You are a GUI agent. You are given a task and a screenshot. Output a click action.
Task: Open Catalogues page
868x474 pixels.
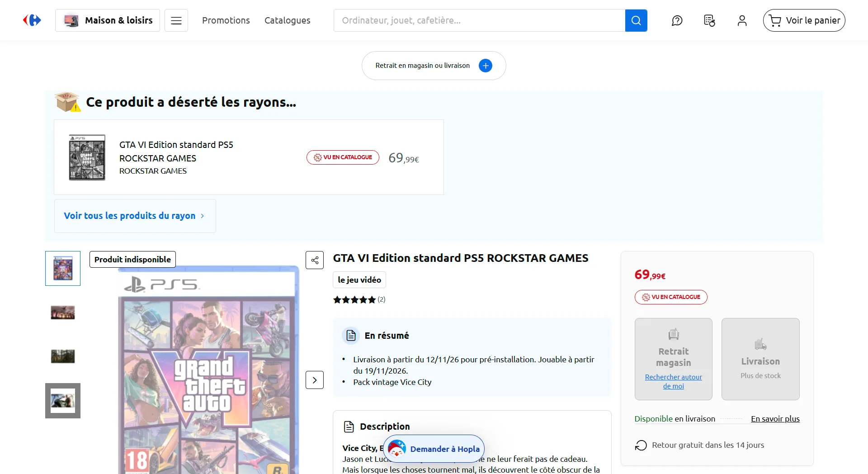pyautogui.click(x=288, y=20)
